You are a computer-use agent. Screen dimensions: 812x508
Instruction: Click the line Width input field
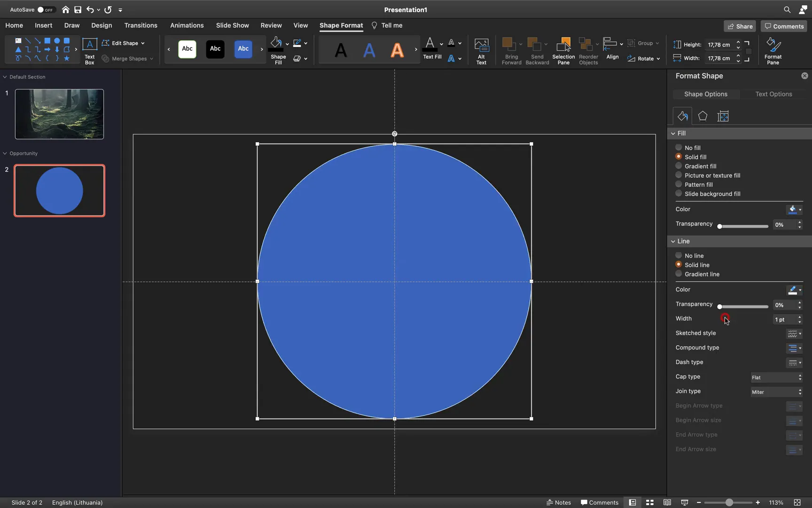coord(784,319)
